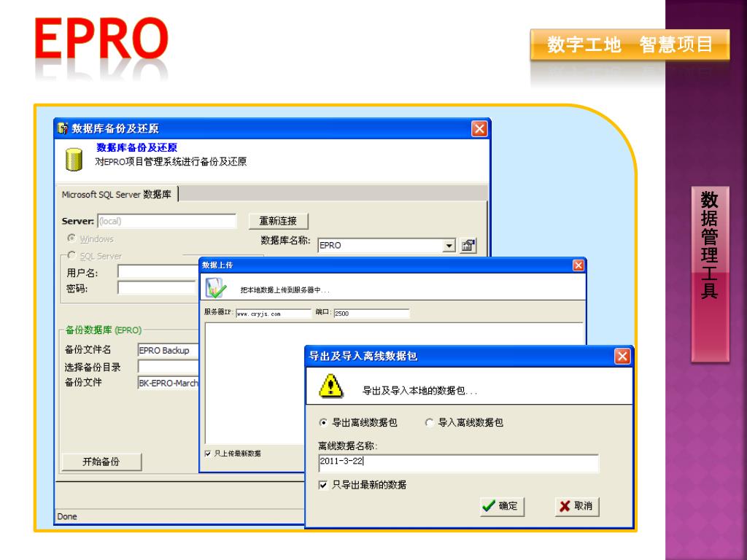Click the yellow database cylinder icon
Image resolution: width=747 pixels, height=560 pixels.
click(x=74, y=160)
